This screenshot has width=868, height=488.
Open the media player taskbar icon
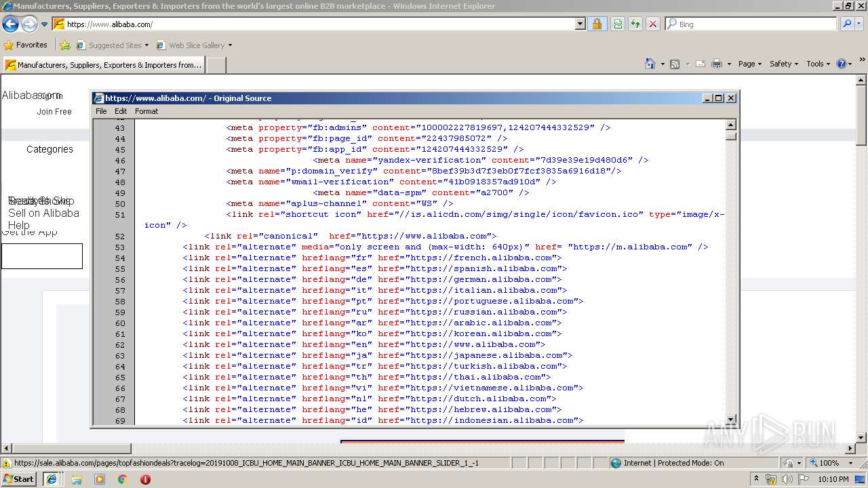pyautogui.click(x=100, y=479)
